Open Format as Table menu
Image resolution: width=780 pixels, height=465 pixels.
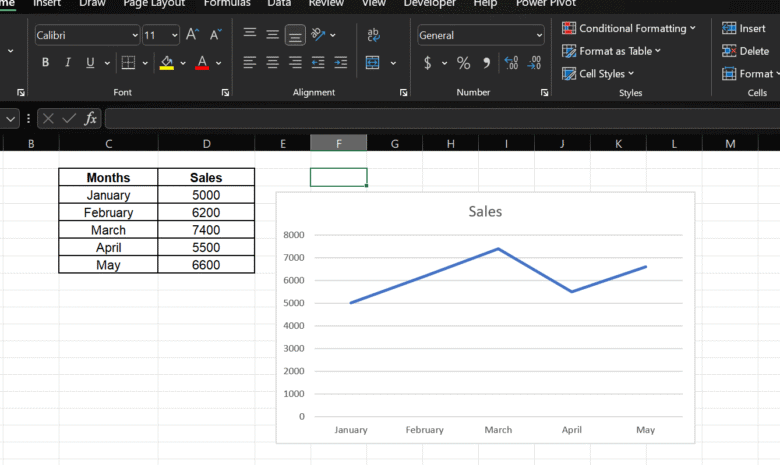point(611,51)
